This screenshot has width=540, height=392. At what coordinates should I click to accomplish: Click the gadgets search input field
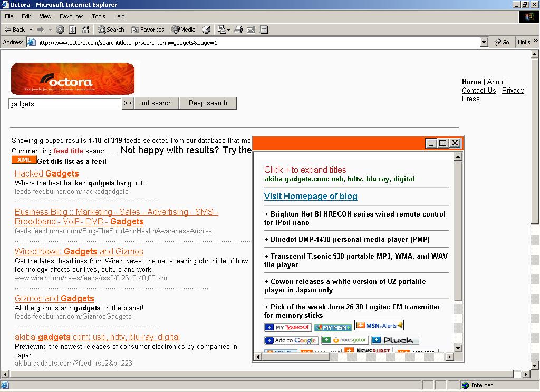[65, 104]
